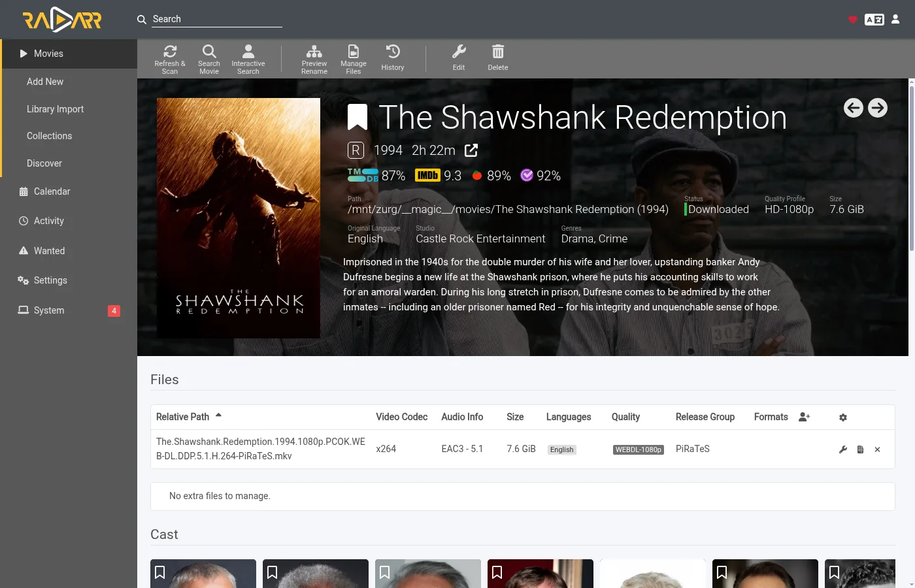
Task: Click the Radarr logo
Action: pos(62,20)
